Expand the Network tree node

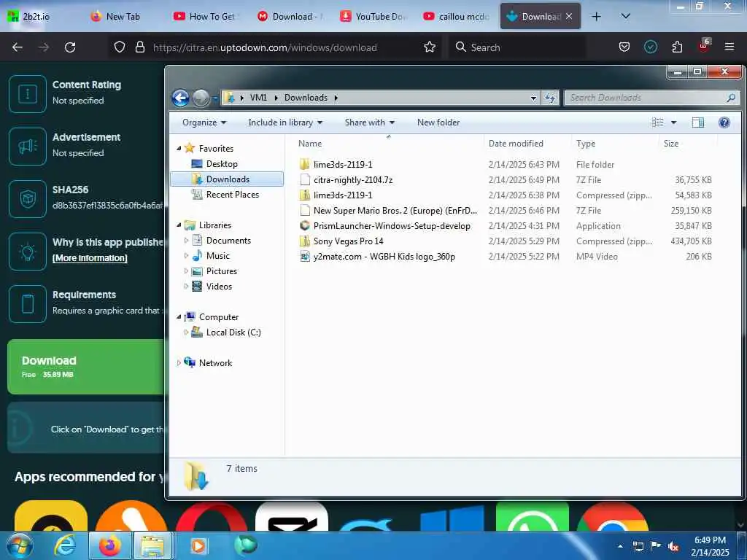click(x=179, y=363)
